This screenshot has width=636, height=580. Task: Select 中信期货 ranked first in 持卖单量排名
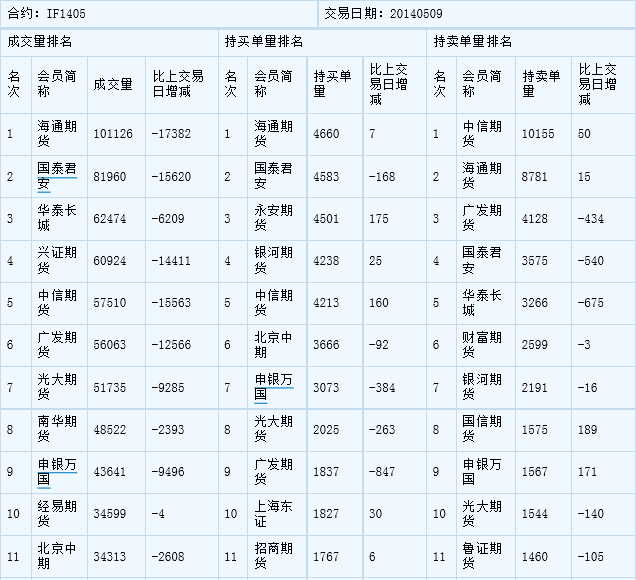point(481,134)
